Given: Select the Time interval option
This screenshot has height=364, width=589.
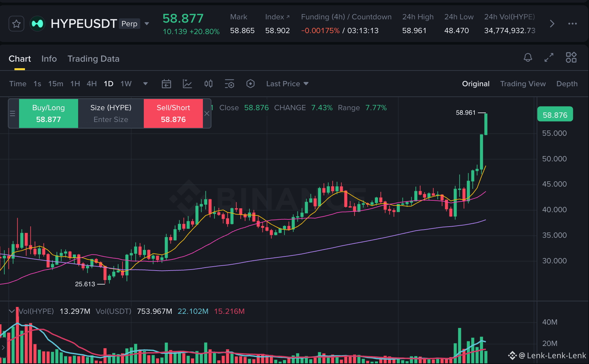Looking at the screenshot, I should point(18,84).
